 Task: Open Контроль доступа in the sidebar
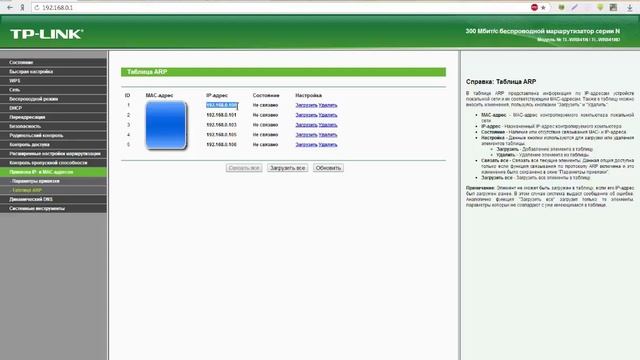53,144
